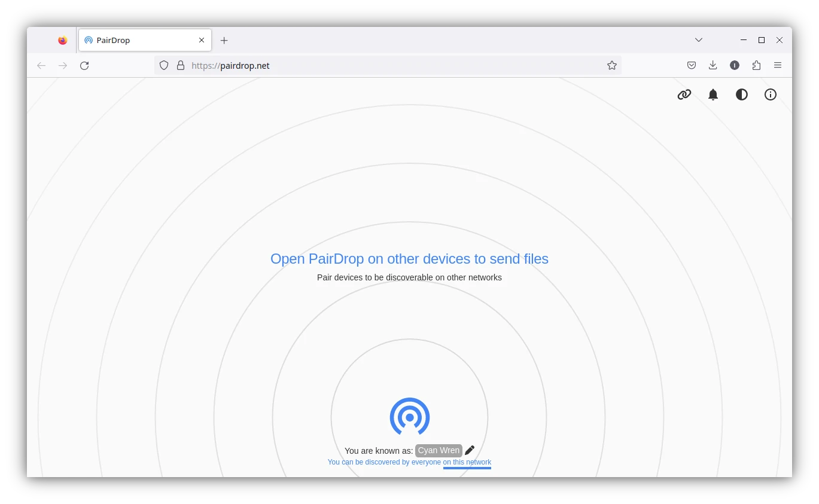Viewport: 819px width, 504px height.
Task: Select the PairDrop browser tab
Action: click(145, 40)
